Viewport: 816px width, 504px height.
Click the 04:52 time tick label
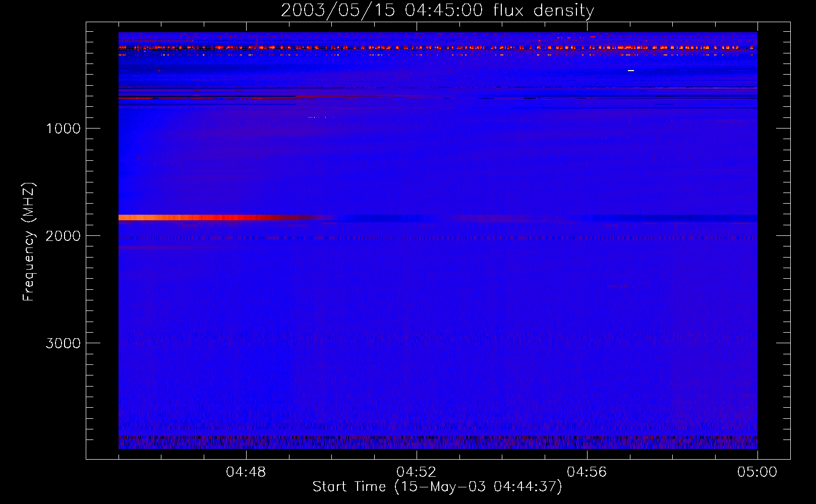click(417, 472)
